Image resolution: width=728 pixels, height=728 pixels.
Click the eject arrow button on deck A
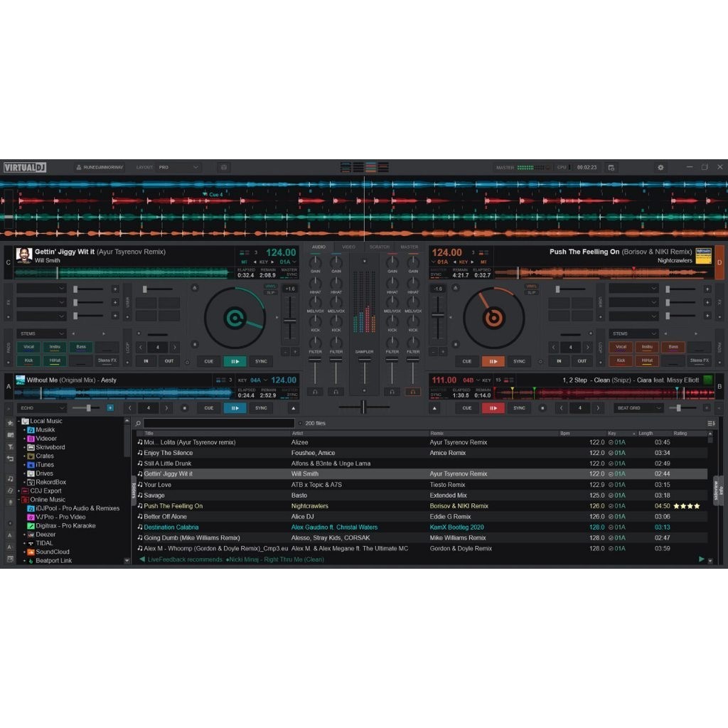click(294, 408)
